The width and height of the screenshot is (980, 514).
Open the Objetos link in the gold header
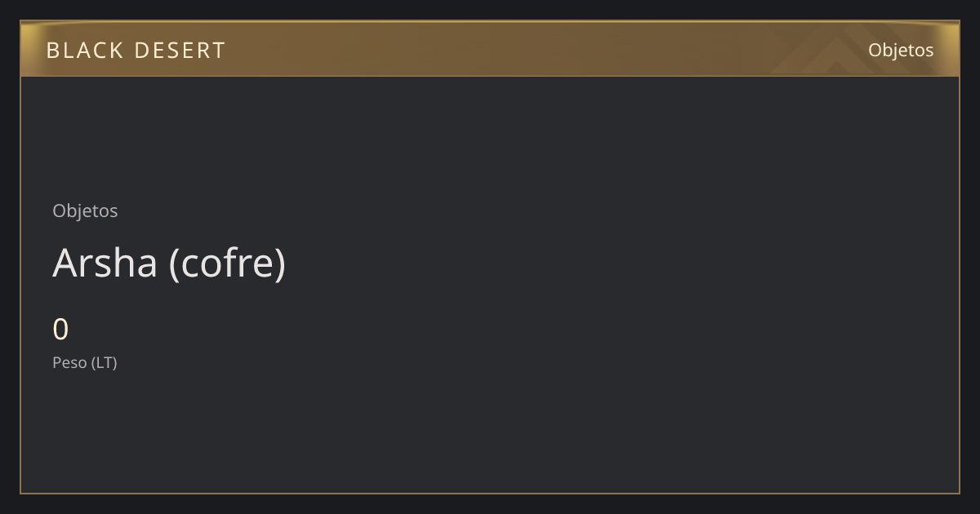[901, 50]
